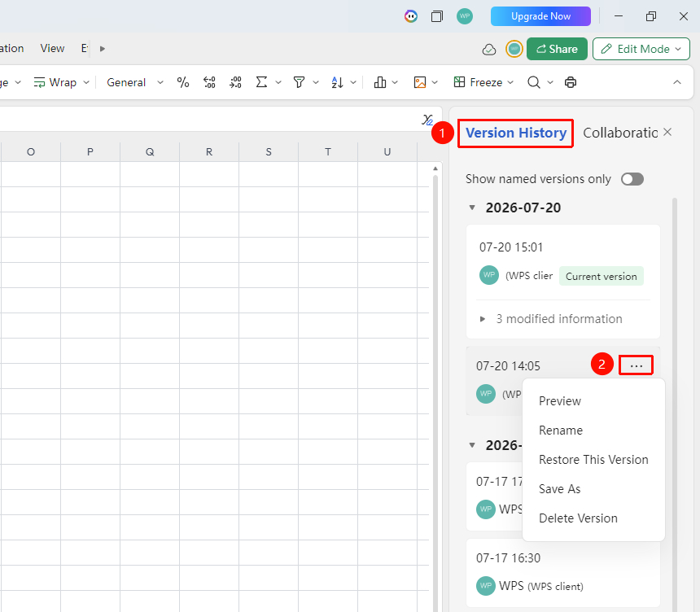Click the print icon

pyautogui.click(x=571, y=82)
